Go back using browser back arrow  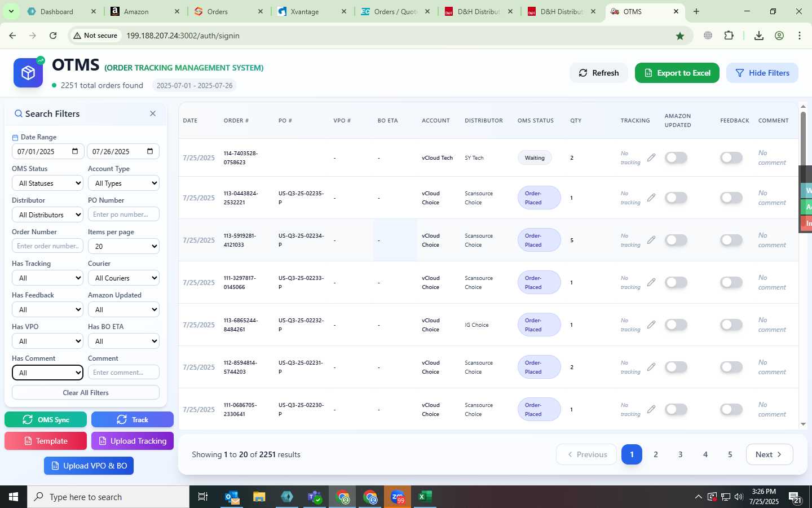12,36
